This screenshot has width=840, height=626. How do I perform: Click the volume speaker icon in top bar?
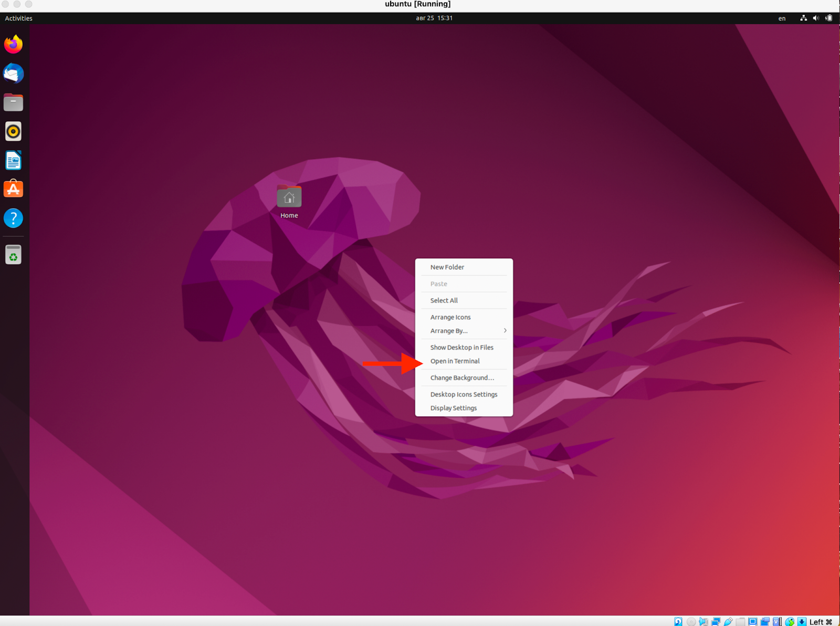[x=816, y=18]
